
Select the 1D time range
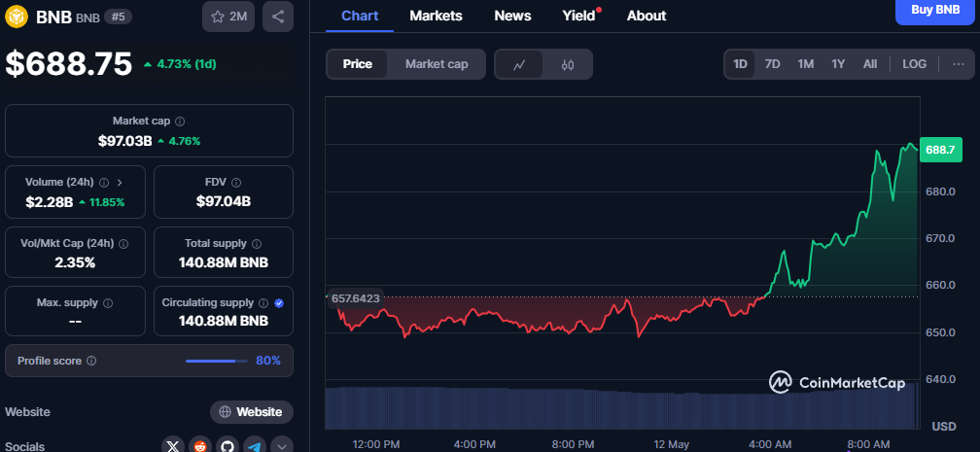740,64
